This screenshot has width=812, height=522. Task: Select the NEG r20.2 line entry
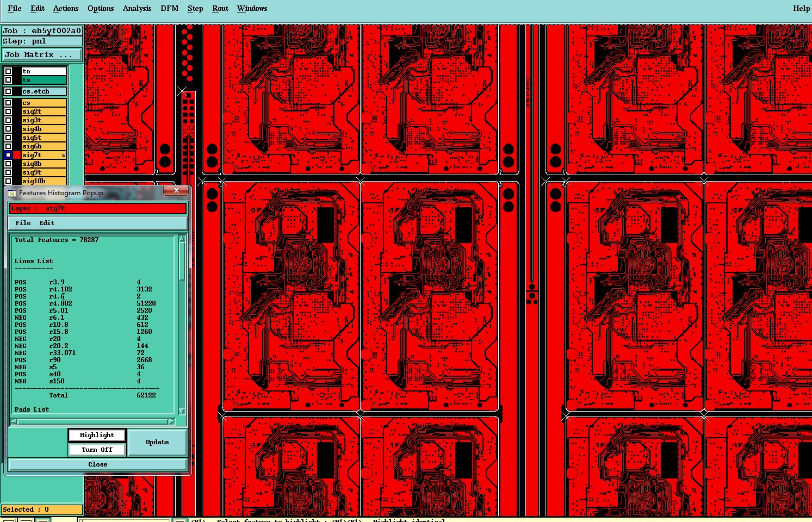[x=81, y=346]
